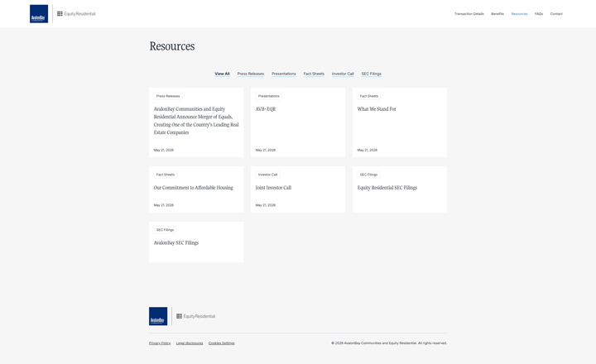Click the May 21, 2026 date on Joint Investor Call
This screenshot has height=364, width=596.
[266, 205]
